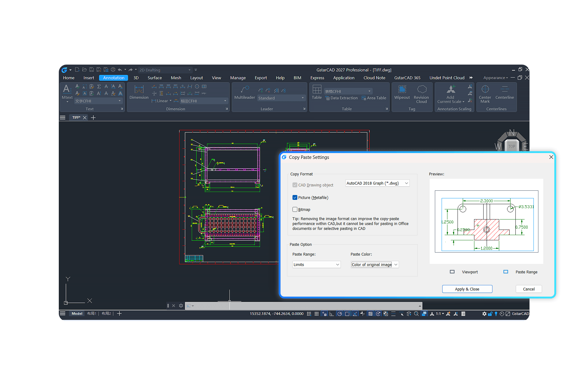Open the 表格CFHI table style dropdown
The width and height of the screenshot is (588, 386).
click(348, 91)
